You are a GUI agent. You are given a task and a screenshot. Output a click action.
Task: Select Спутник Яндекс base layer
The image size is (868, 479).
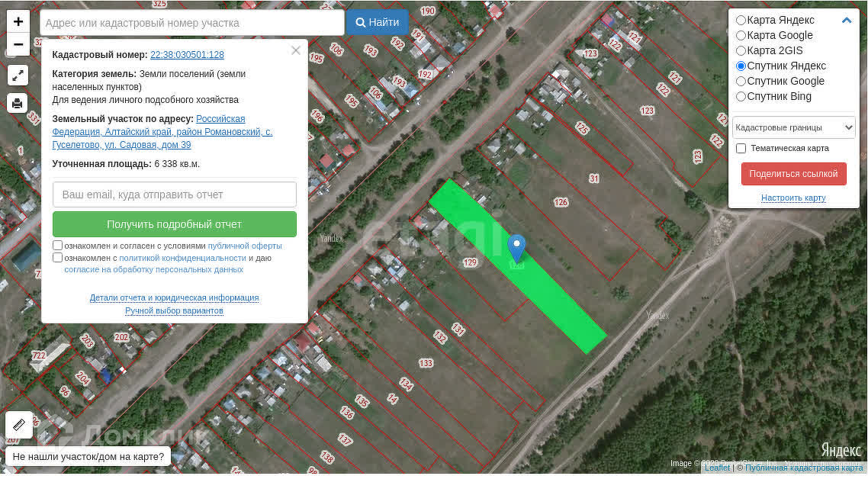click(741, 66)
